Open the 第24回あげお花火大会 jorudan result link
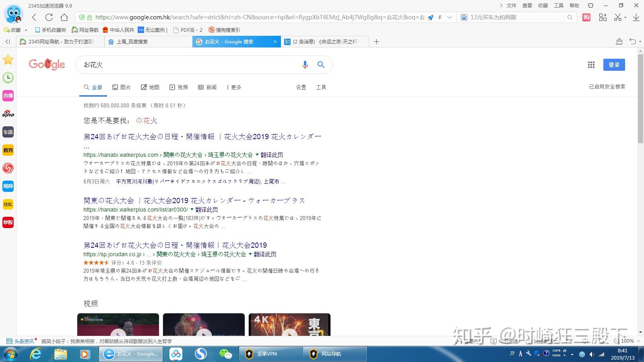Image resolution: width=644 pixels, height=362 pixels. pos(175,245)
